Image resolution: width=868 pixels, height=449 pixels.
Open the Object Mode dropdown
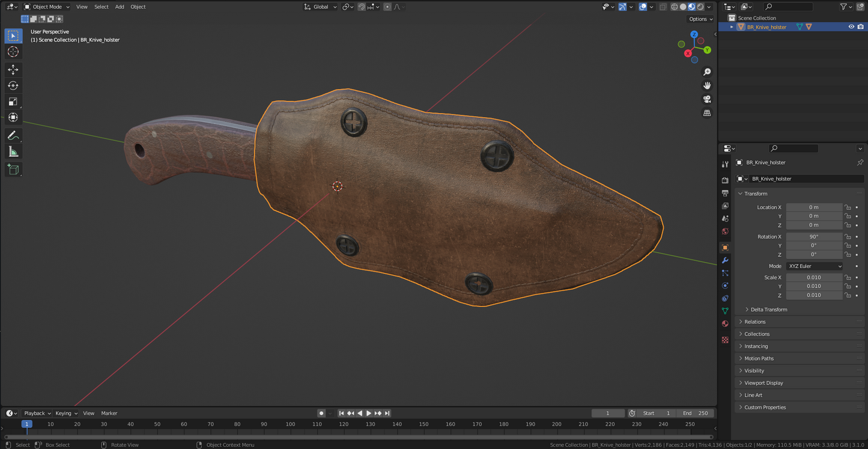(47, 7)
